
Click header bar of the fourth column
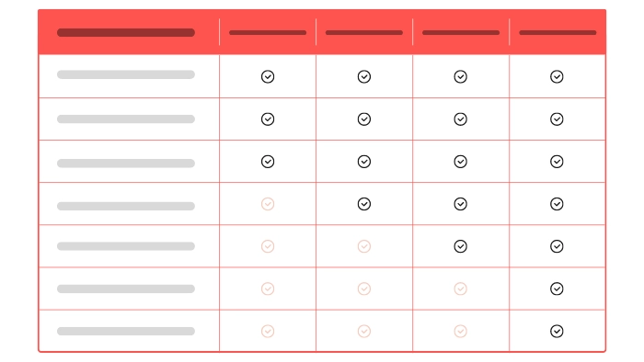(x=461, y=32)
